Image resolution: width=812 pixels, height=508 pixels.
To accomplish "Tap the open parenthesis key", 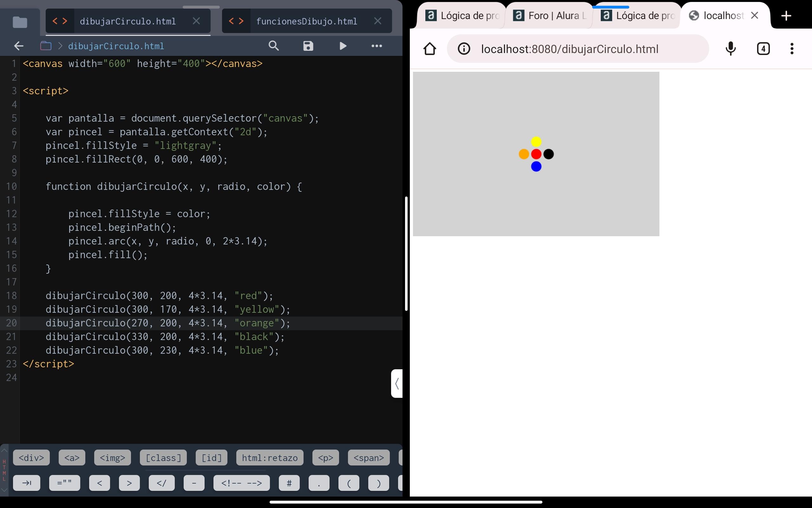I will (349, 483).
